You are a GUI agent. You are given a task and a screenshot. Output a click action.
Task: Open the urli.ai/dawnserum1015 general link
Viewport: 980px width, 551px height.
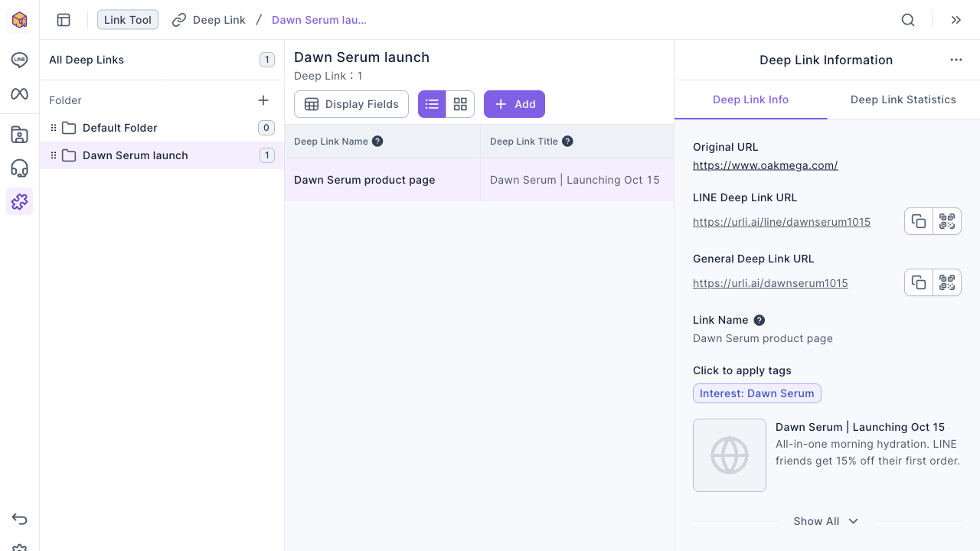point(770,283)
